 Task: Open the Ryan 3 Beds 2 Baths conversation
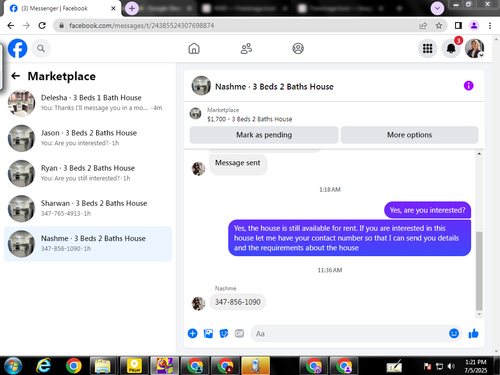[88, 173]
